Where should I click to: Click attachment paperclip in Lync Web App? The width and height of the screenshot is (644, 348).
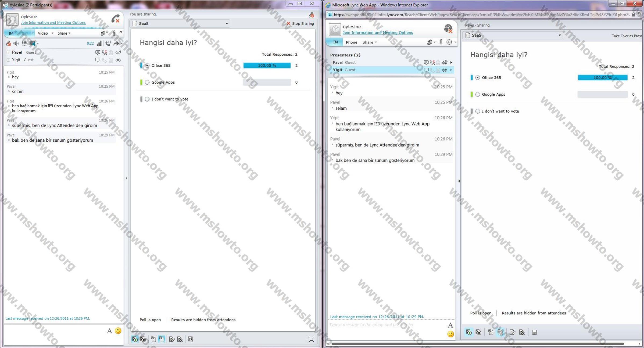coord(441,42)
